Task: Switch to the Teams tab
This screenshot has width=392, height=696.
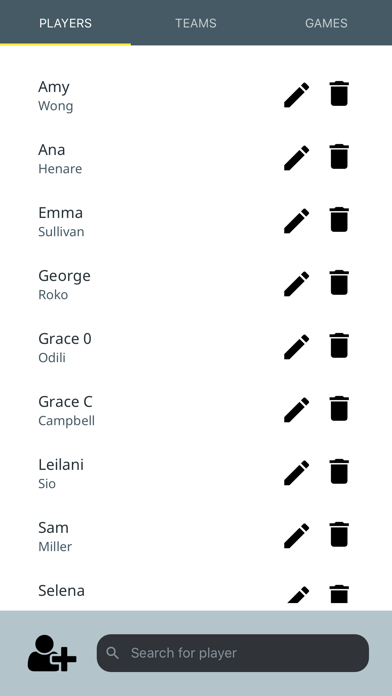Action: (x=196, y=23)
